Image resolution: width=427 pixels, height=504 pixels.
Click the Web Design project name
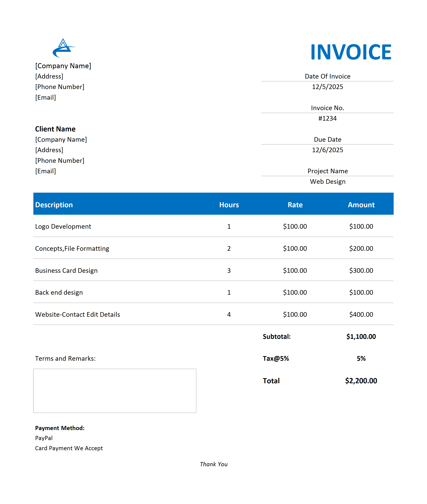point(328,182)
